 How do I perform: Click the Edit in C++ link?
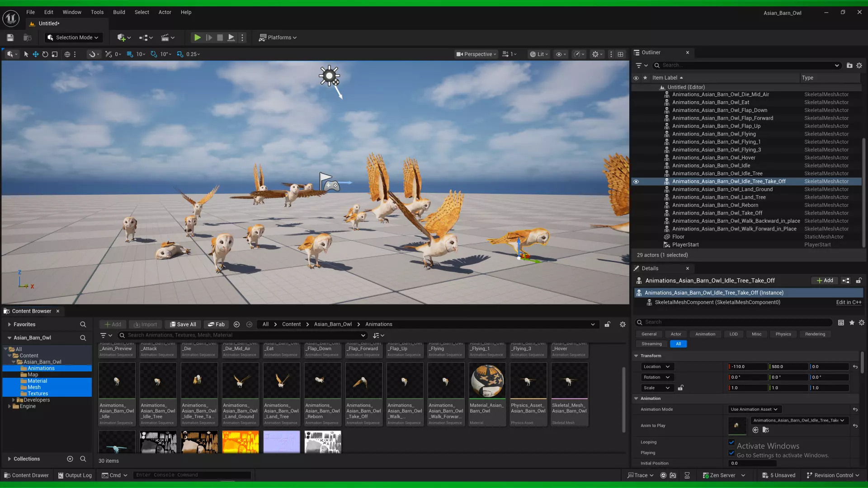849,302
